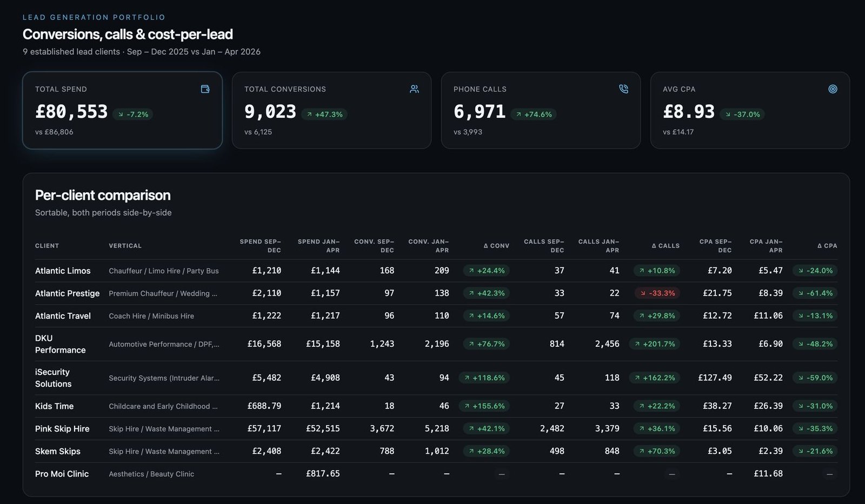Click the +201.7% calls change badge
The width and height of the screenshot is (865, 504).
click(x=655, y=344)
